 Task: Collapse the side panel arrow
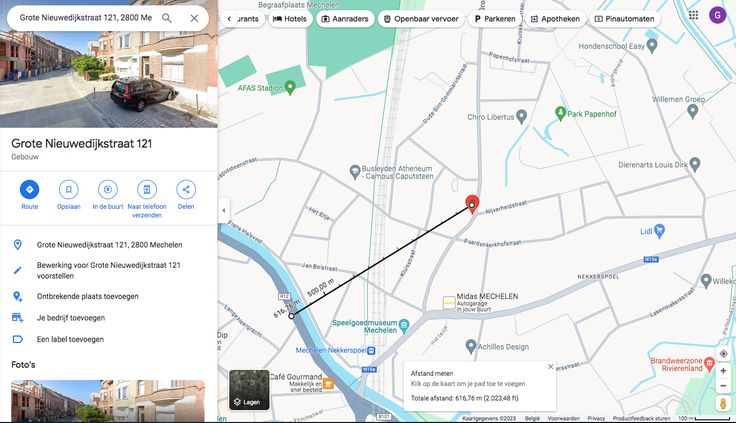coord(224,210)
